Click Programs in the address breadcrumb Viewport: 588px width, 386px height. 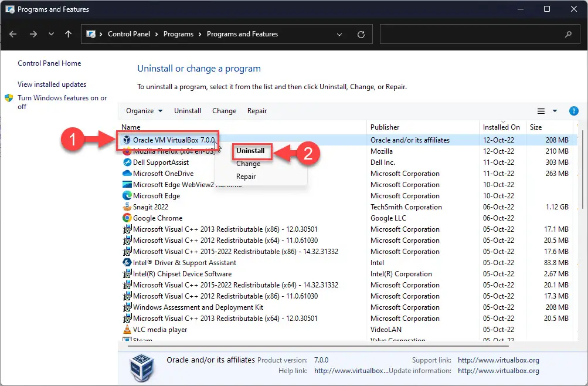tap(178, 34)
